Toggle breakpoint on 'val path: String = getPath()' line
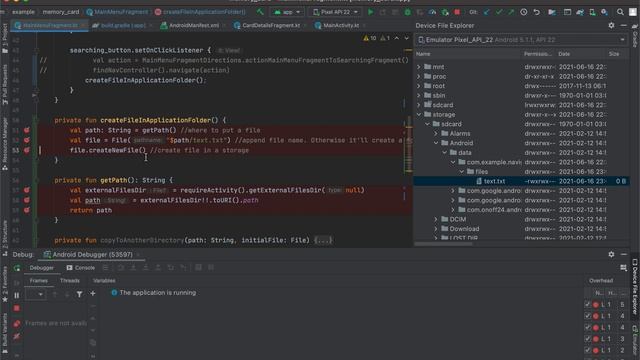640x360 pixels. pyautogui.click(x=27, y=130)
